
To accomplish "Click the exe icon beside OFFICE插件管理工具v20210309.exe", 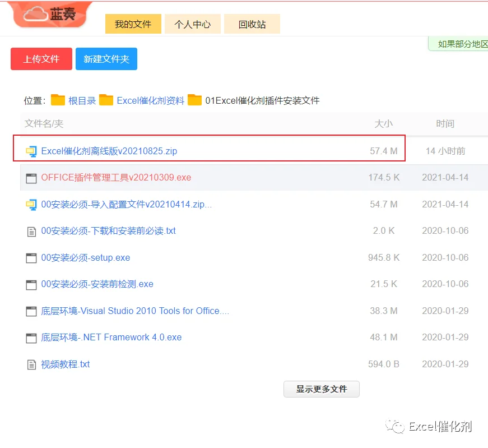I will coord(31,178).
